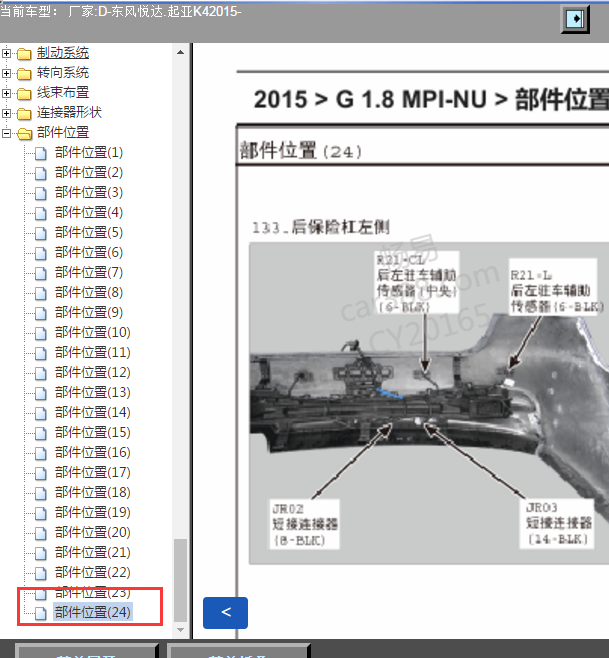This screenshot has height=658, width=609.
Task: Click document icon beside 部件位置(1)
Action: click(x=41, y=154)
